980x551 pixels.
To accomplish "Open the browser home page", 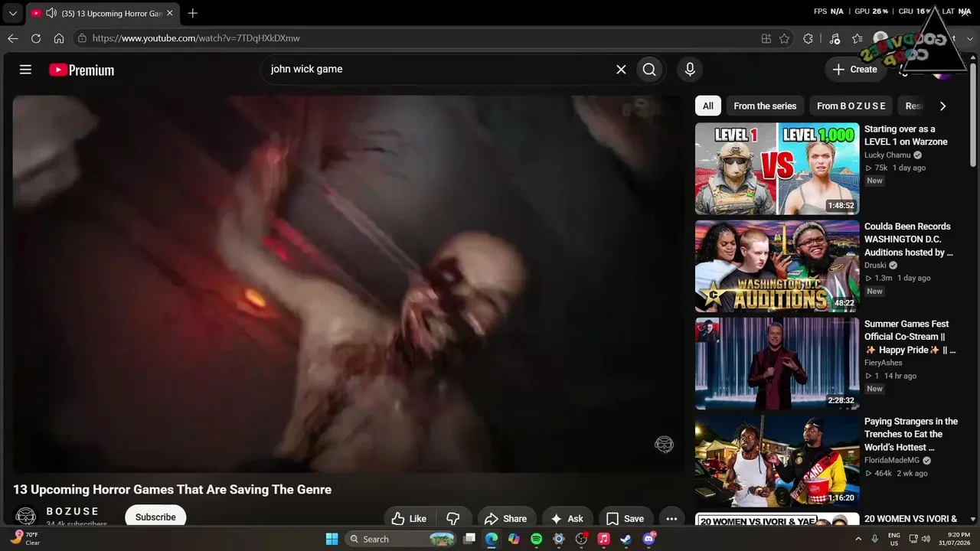I will 59,38.
